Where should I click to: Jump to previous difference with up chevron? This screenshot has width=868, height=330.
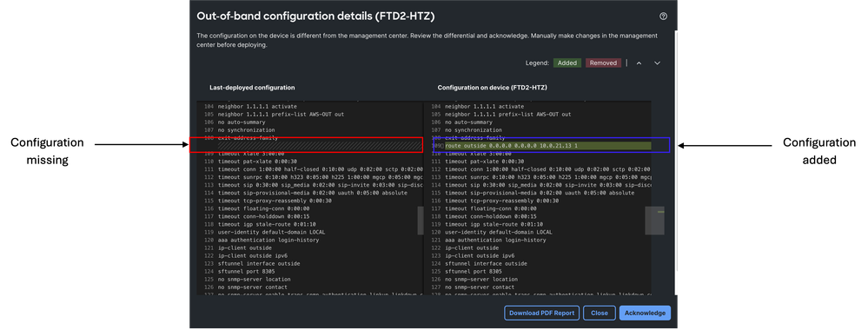pos(639,63)
